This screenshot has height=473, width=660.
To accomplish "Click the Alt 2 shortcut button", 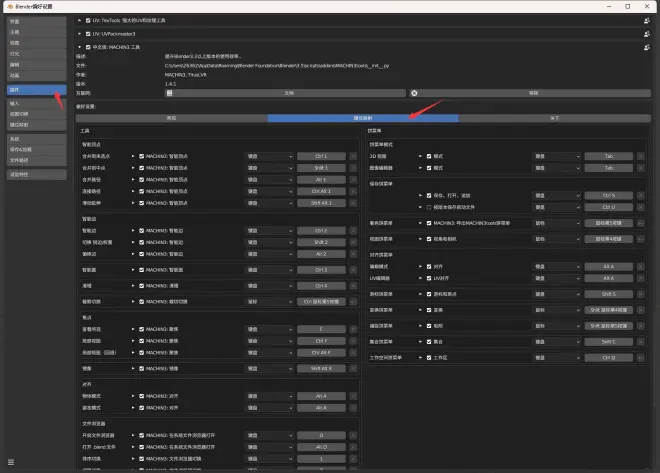I will [321, 254].
